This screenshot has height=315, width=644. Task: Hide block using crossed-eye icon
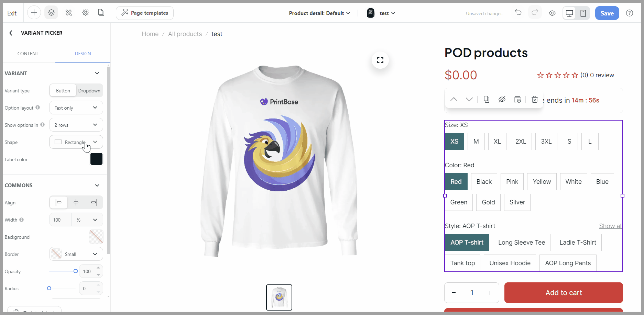[x=502, y=100]
